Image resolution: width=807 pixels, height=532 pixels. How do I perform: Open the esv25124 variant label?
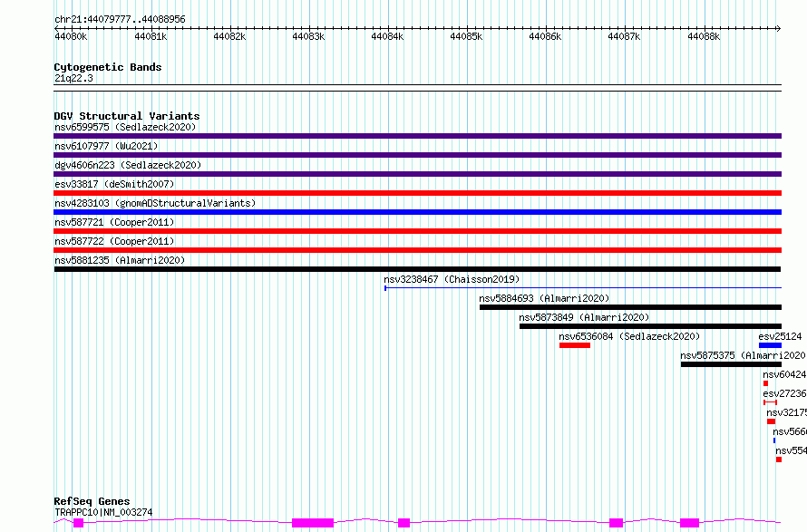(x=780, y=336)
